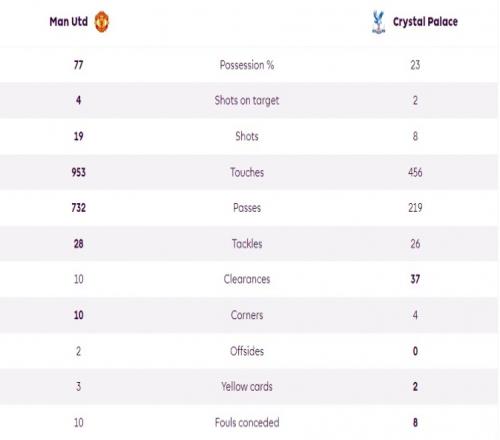Click Crystal Palace's 219 passes figure
Viewport: 500px width, 440px height.
point(415,208)
